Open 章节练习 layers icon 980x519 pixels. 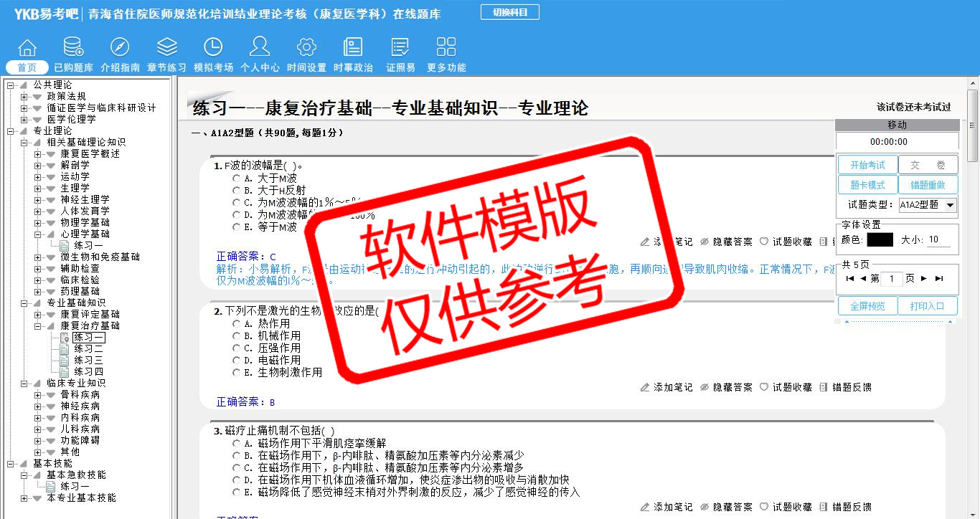(x=166, y=47)
